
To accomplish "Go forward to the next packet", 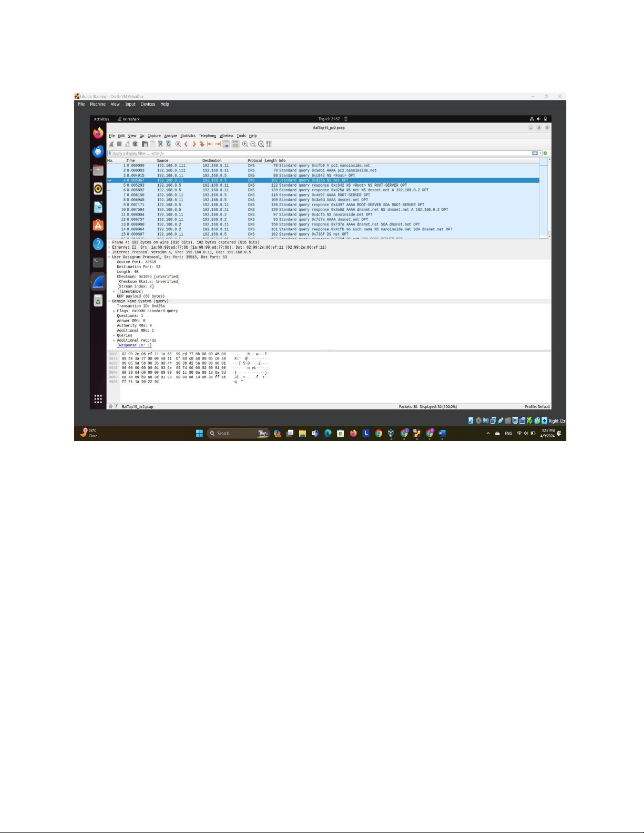I will pos(194,144).
